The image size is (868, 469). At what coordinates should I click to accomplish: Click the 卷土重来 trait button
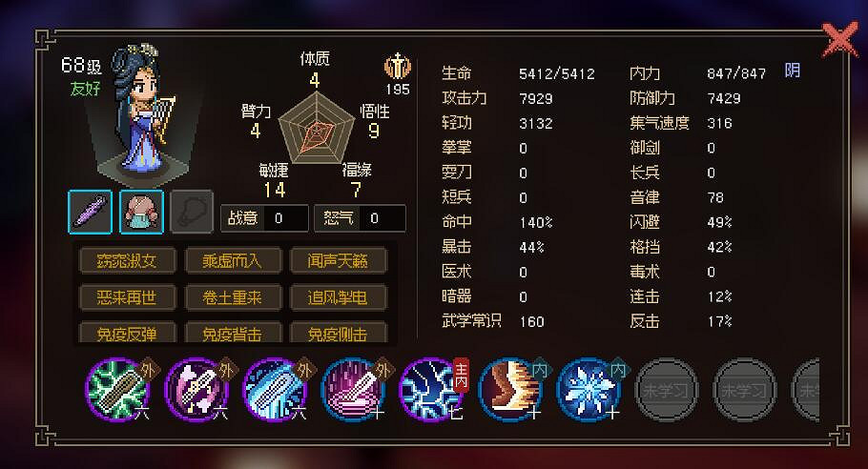pyautogui.click(x=233, y=297)
